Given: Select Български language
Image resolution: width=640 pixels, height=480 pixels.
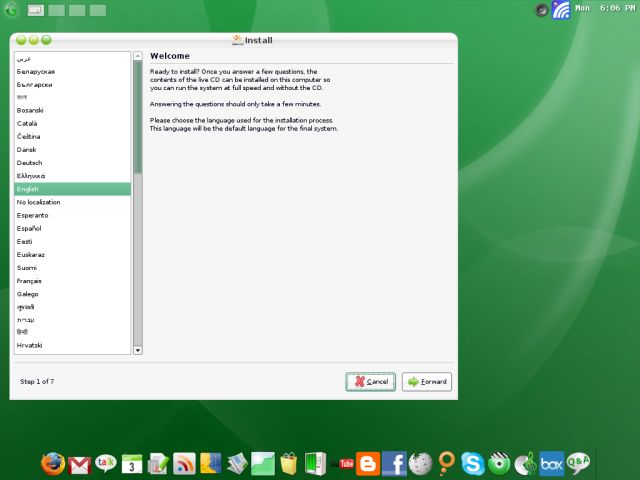Looking at the screenshot, I should coord(73,84).
